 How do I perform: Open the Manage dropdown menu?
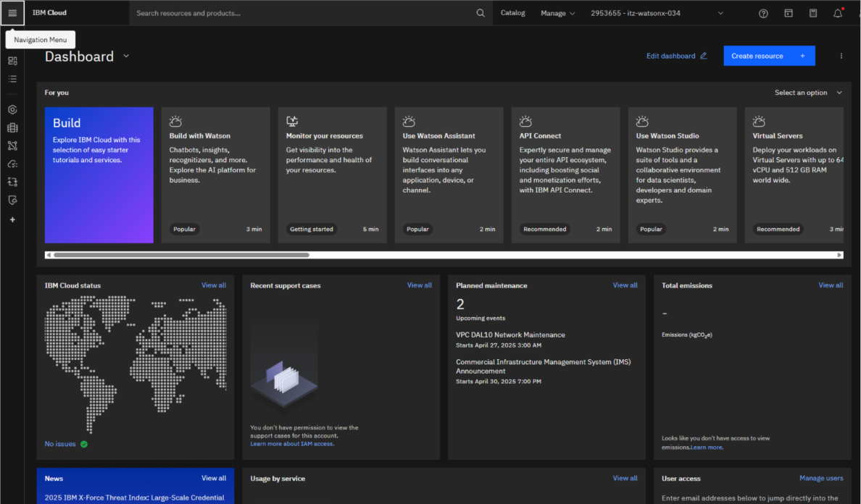click(x=557, y=13)
